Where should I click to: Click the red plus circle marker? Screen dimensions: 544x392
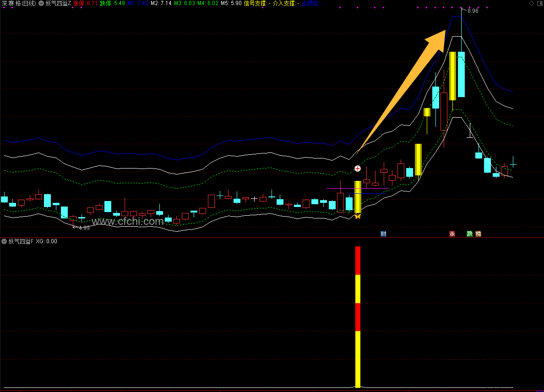[357, 169]
